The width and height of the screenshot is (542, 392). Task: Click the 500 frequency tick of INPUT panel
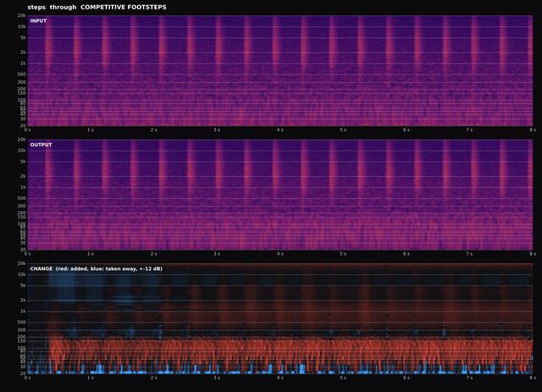22,75
